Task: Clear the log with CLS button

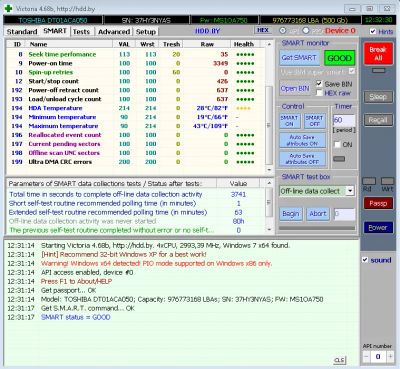Action: coord(339,360)
